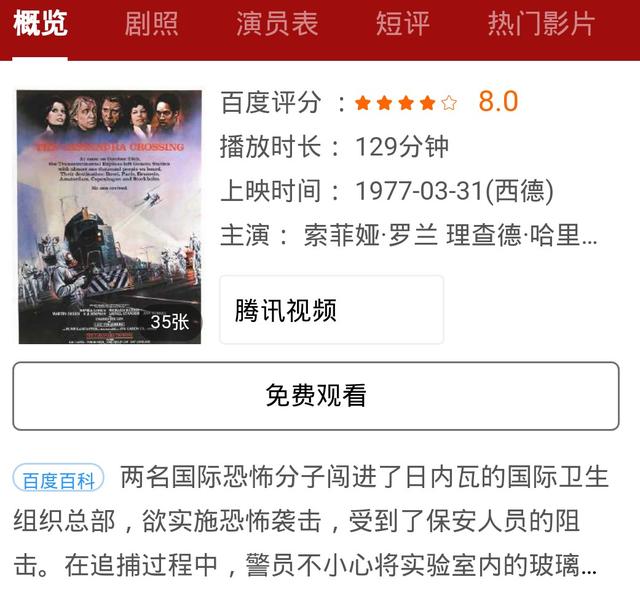Viewport: 640px width, 598px height.
Task: Click the second orange rating star
Action: point(384,103)
